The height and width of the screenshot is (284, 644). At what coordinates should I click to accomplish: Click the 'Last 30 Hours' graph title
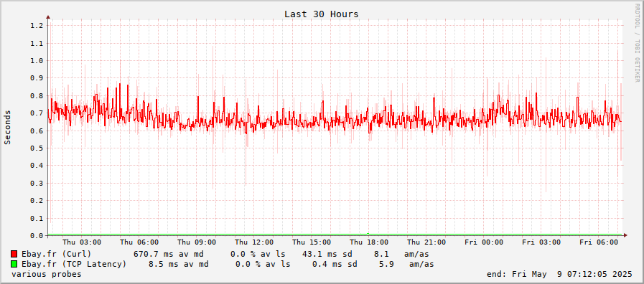(x=322, y=14)
